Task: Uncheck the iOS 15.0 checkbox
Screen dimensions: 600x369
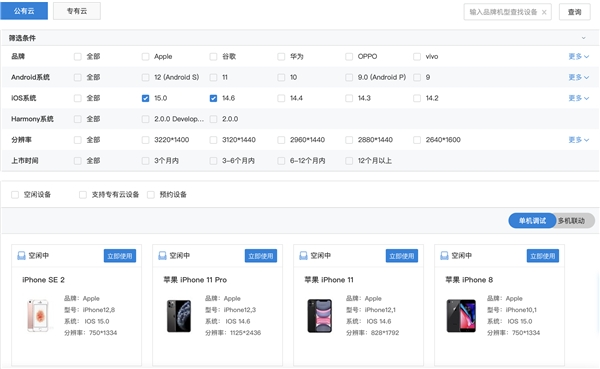Action: coord(145,98)
